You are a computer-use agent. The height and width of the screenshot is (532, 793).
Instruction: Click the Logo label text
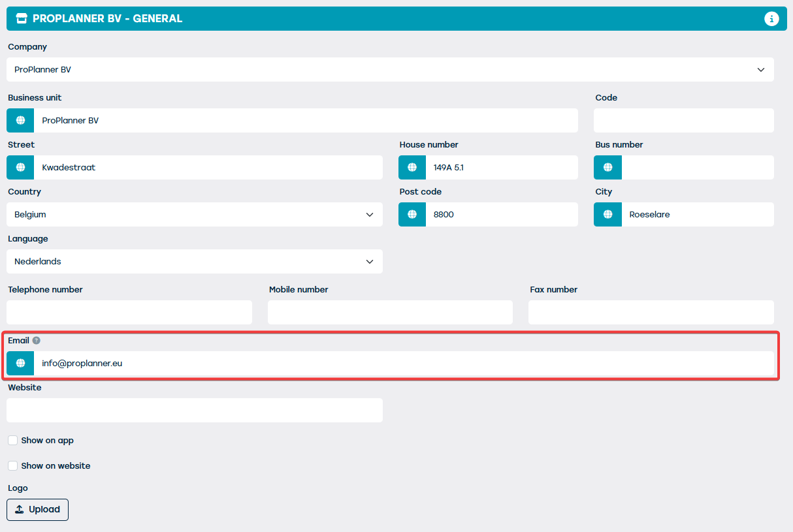point(18,488)
